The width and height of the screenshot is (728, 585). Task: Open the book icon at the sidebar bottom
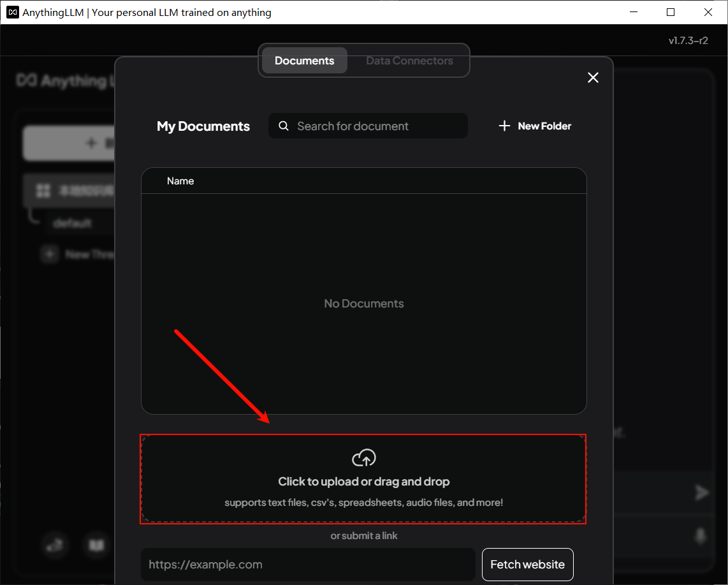(96, 545)
